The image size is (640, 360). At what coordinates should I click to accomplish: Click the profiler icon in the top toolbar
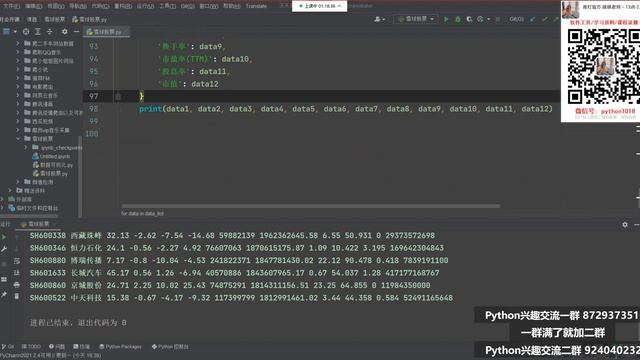pyautogui.click(x=480, y=19)
